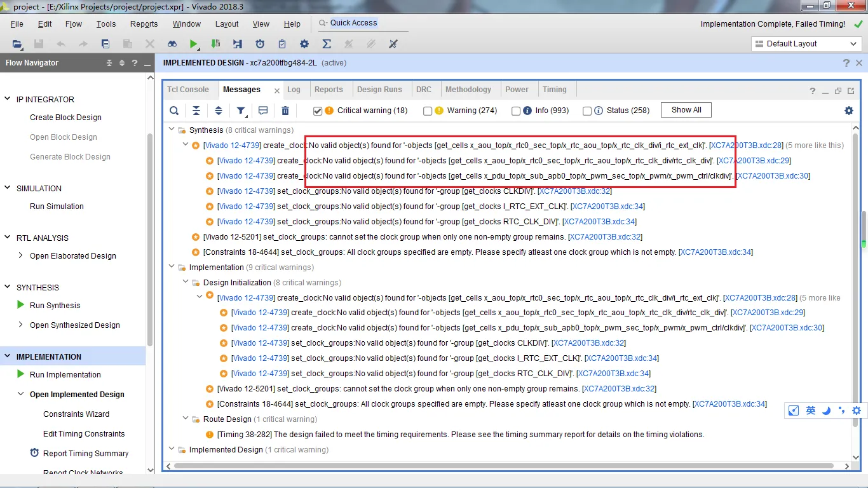Click Run Synthesis in Flow Navigator
Image resolution: width=868 pixels, height=488 pixels.
tap(55, 306)
